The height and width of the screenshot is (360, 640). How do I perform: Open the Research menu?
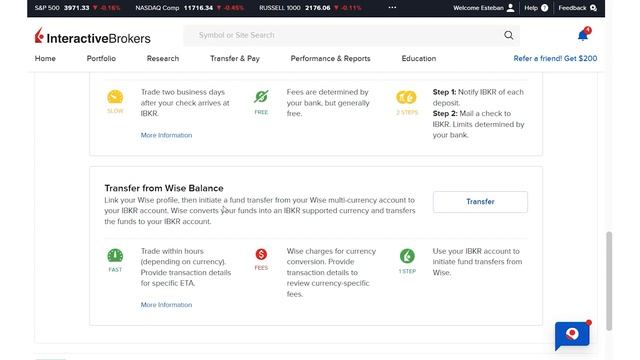pos(163,58)
